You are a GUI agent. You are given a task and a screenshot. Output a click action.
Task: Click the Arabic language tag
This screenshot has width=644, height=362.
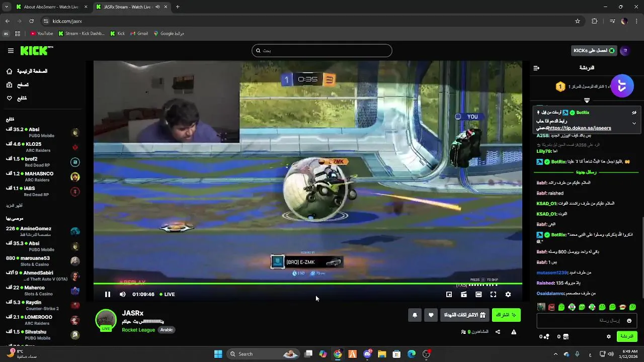(x=167, y=330)
